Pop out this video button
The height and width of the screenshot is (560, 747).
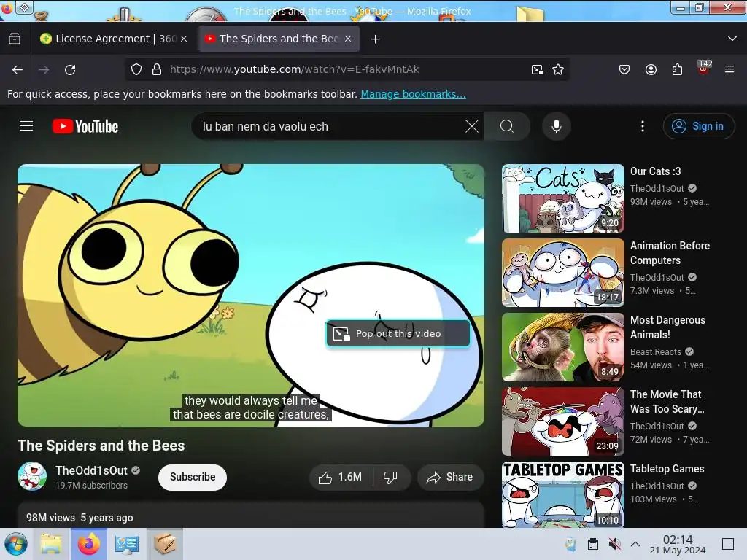pyautogui.click(x=398, y=334)
